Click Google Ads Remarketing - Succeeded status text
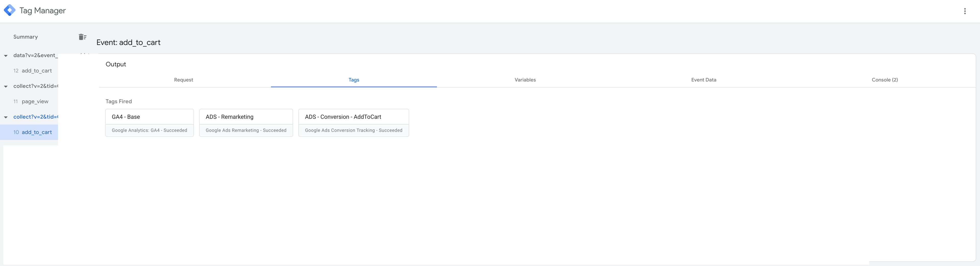The width and height of the screenshot is (980, 266). click(246, 130)
